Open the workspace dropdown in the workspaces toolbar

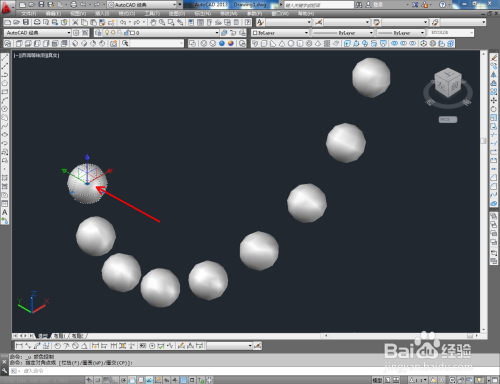tap(38, 33)
